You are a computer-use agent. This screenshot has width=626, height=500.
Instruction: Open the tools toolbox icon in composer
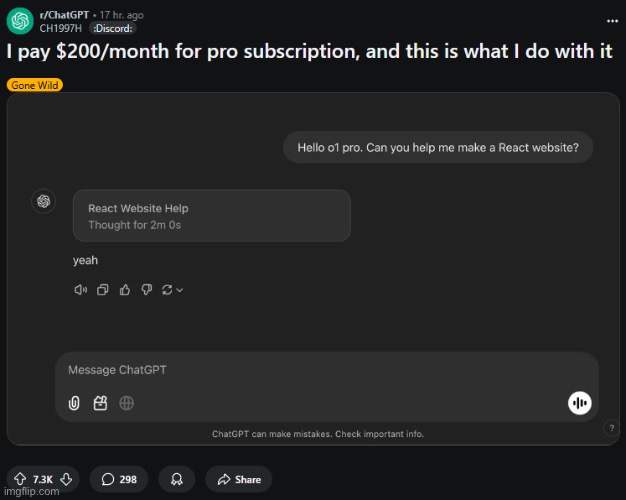coord(100,403)
